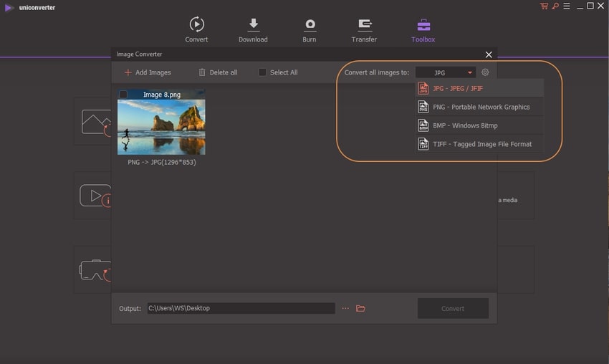Check the Image 8.png checkbox
The width and height of the screenshot is (609, 364).
[x=123, y=95]
